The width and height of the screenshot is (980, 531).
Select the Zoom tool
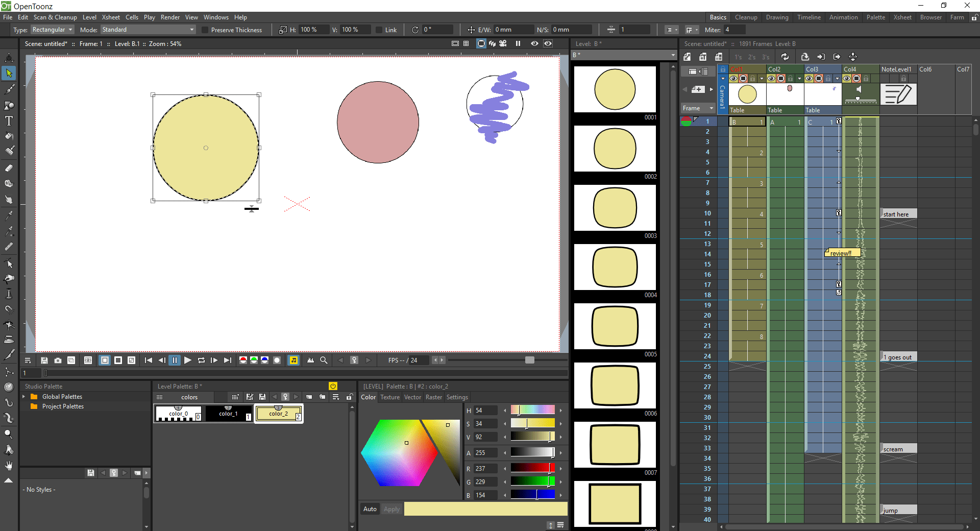click(x=9, y=434)
